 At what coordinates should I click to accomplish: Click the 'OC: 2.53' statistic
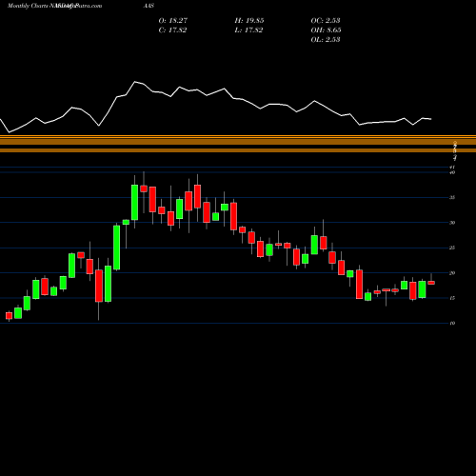326,20
